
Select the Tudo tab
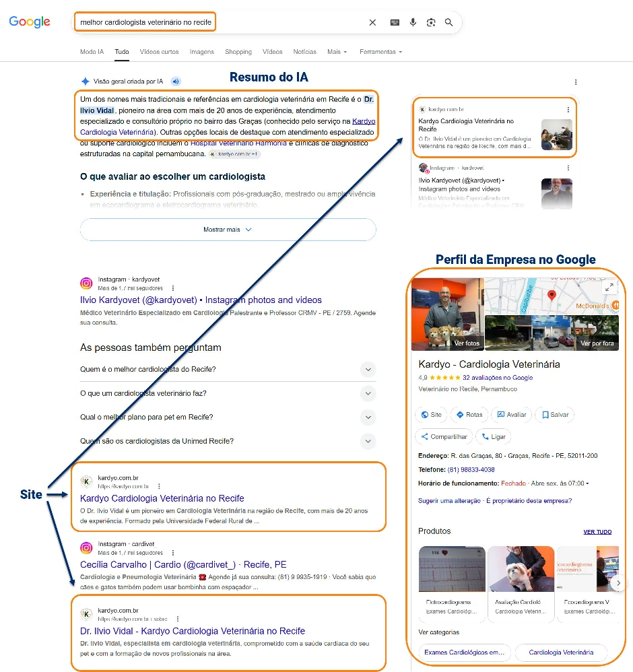click(x=122, y=52)
